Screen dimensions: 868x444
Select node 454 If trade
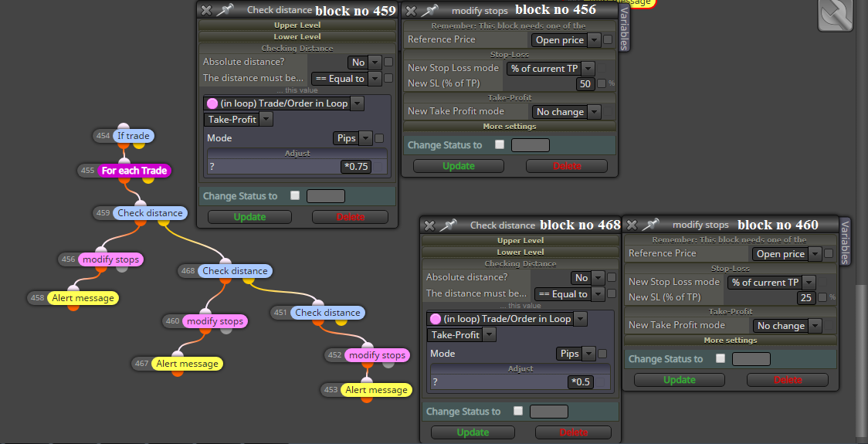click(x=134, y=136)
